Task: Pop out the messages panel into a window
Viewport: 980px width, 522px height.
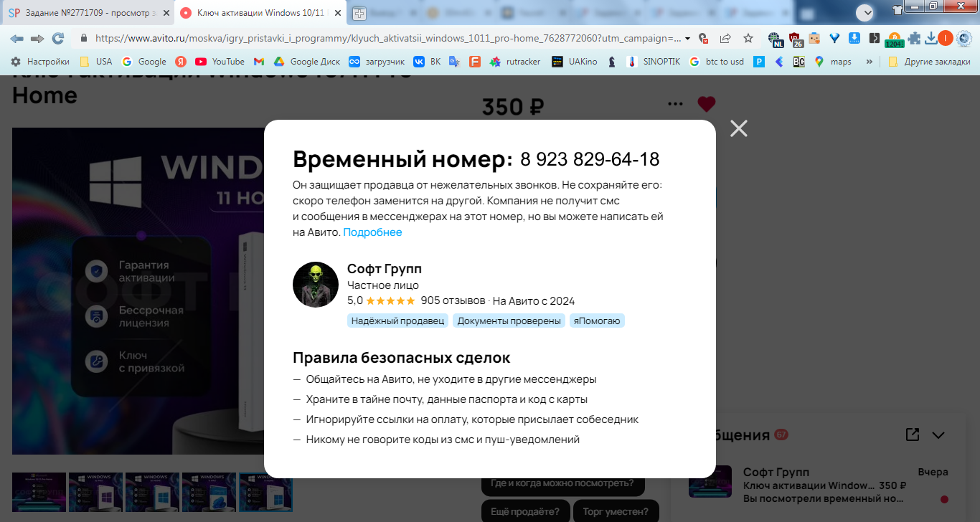Action: coord(913,435)
